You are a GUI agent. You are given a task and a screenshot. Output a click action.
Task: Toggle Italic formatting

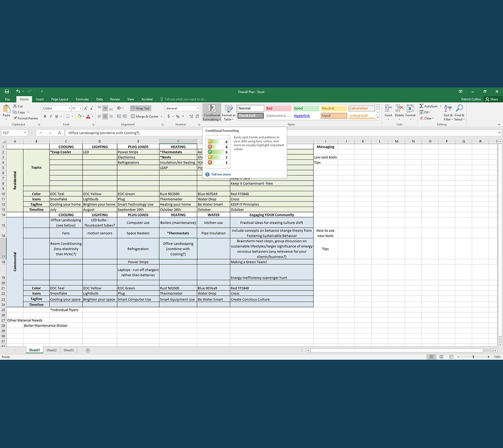[51, 116]
